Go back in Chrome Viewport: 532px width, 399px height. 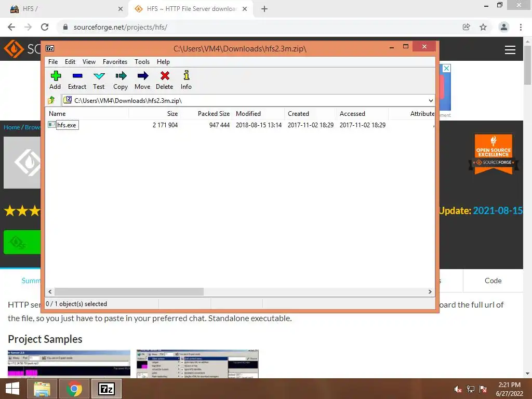coord(11,27)
